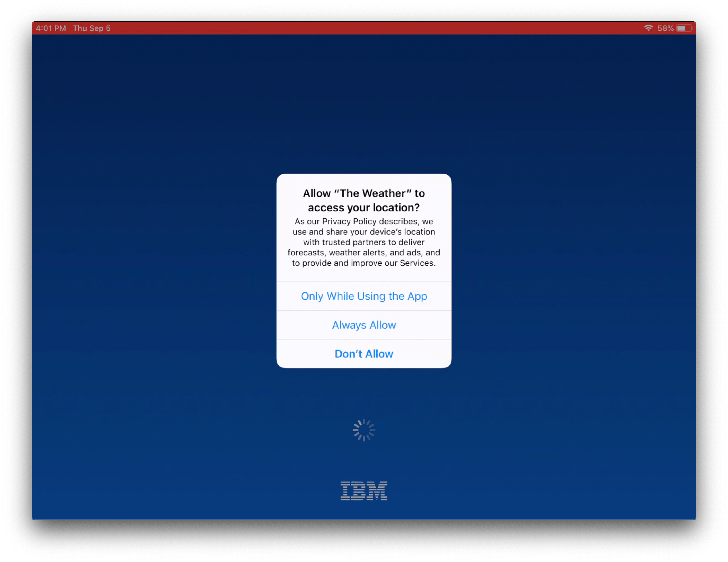Tap the Thu Sep 5 date

click(92, 28)
